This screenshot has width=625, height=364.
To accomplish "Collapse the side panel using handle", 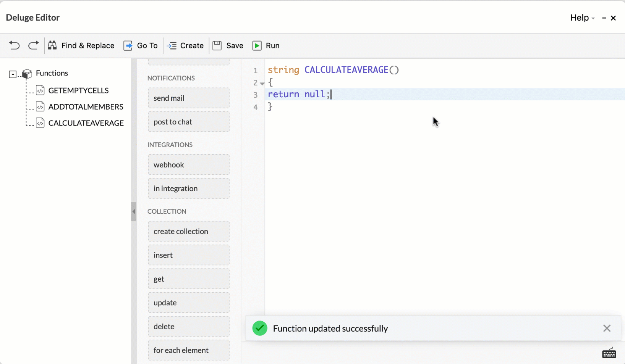I will point(133,211).
